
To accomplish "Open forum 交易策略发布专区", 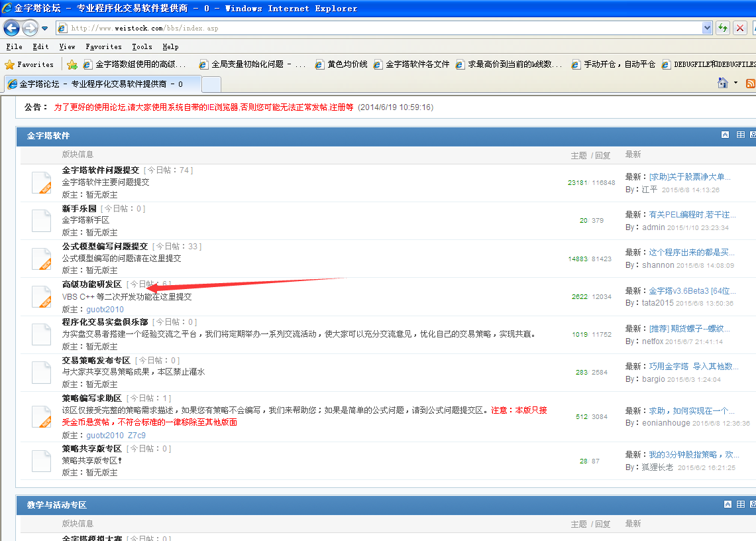I will [x=96, y=361].
